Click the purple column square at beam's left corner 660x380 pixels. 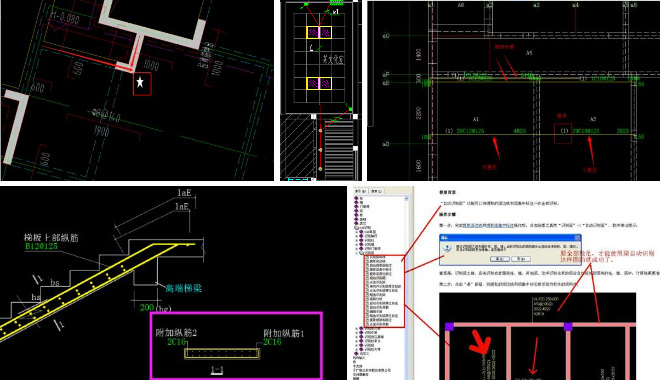coord(449,327)
